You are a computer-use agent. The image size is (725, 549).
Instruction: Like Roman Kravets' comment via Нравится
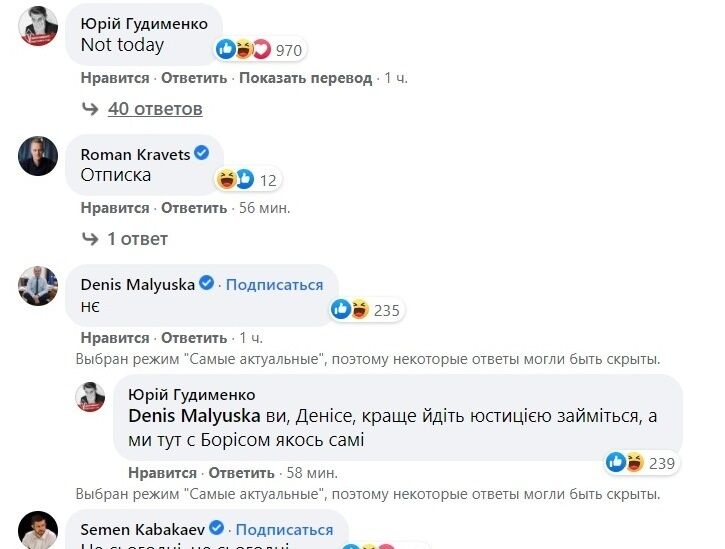tap(114, 208)
